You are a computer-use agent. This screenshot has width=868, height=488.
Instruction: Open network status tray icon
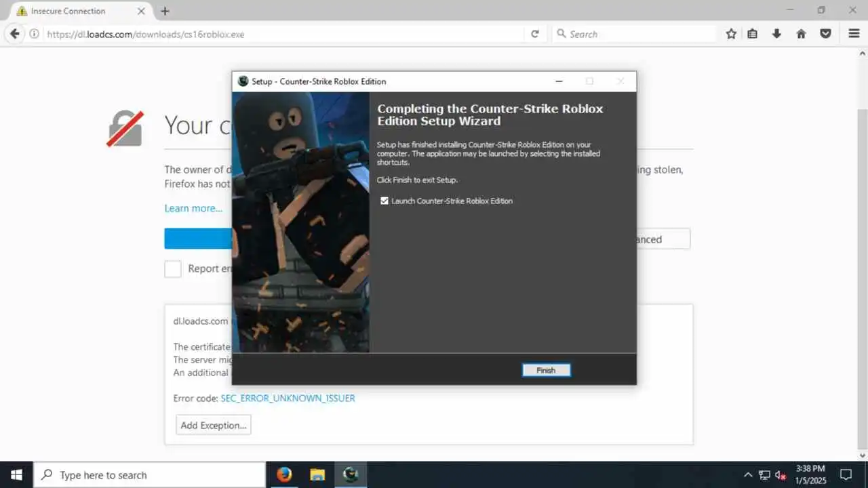765,475
